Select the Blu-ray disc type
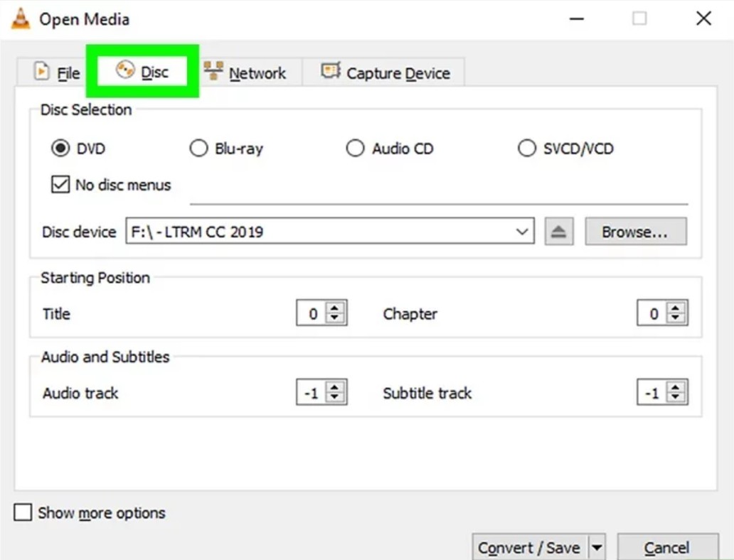 pos(198,148)
